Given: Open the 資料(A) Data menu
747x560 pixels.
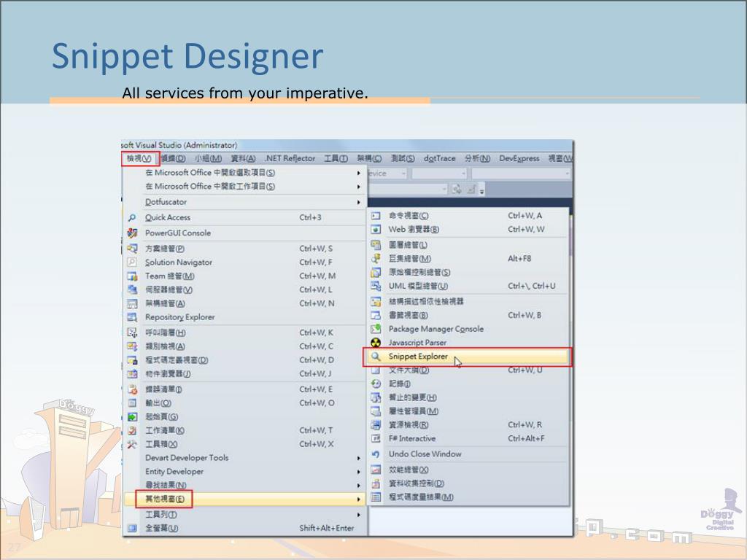Looking at the screenshot, I should 244,158.
